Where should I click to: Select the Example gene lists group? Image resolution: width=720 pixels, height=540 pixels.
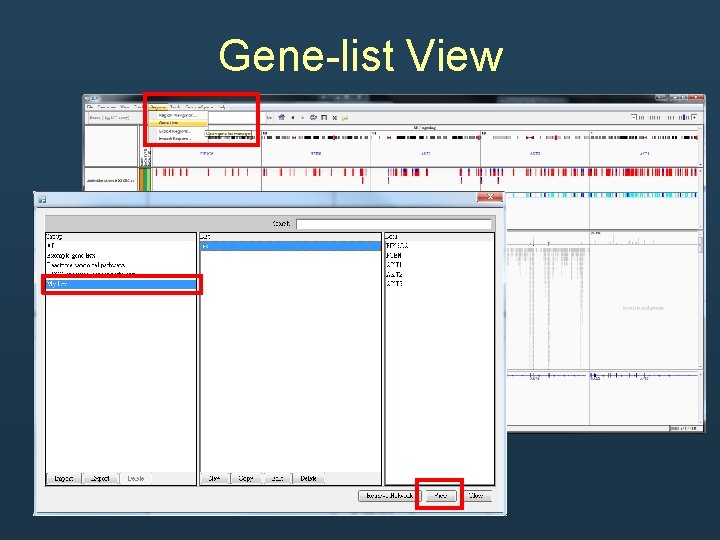[121, 256]
